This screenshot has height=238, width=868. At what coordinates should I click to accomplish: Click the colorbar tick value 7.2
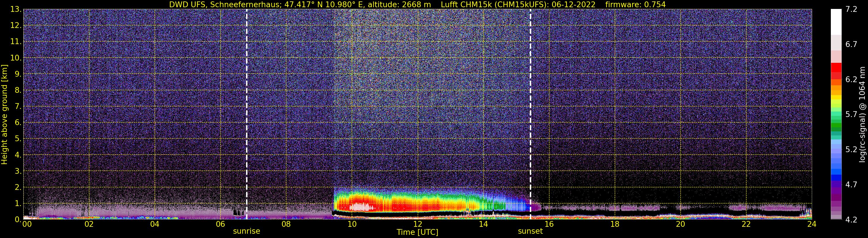click(x=851, y=10)
